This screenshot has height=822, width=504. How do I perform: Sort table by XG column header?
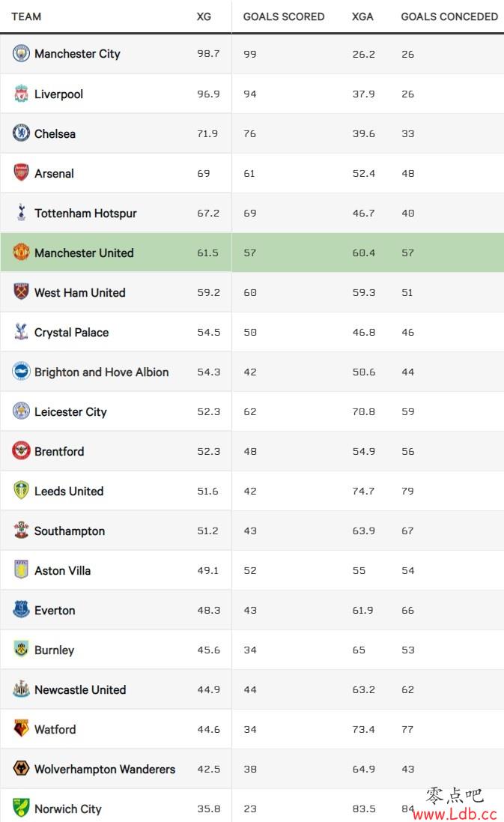(x=204, y=16)
